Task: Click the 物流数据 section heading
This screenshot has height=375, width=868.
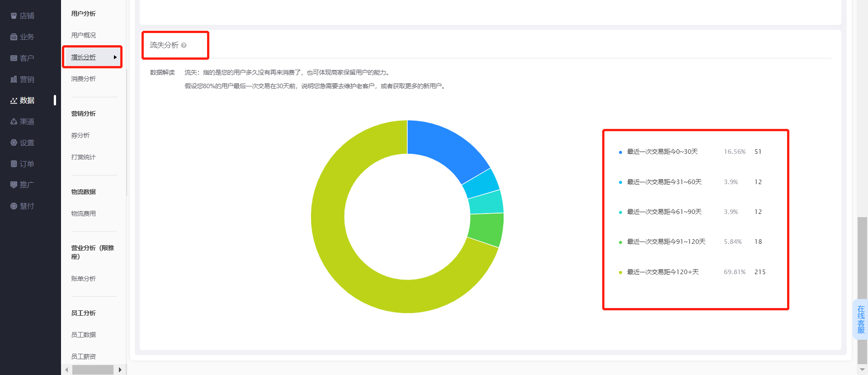Action: (x=84, y=192)
